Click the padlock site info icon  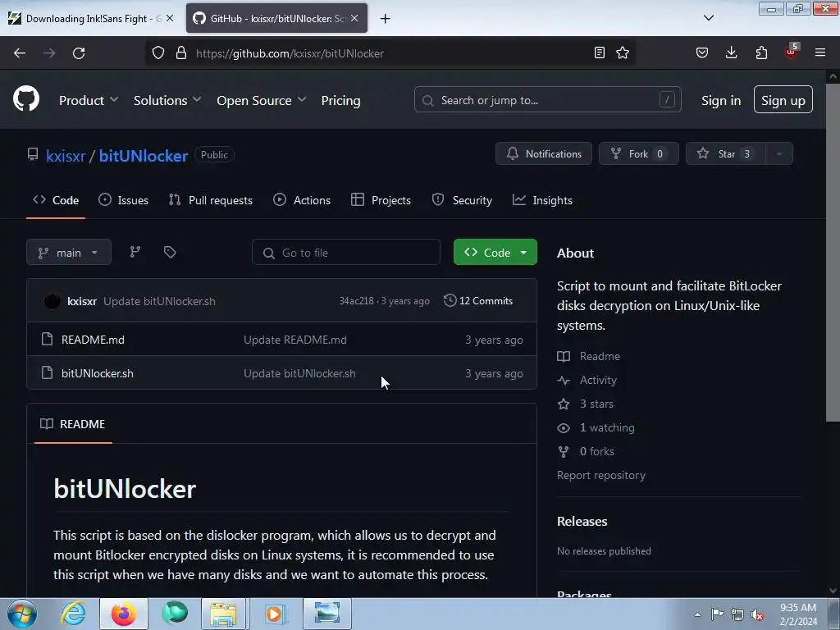point(181,53)
